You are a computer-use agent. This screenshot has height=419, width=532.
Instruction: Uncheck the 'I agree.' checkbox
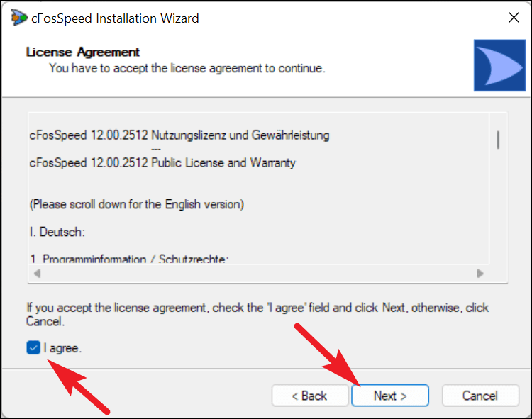[33, 348]
